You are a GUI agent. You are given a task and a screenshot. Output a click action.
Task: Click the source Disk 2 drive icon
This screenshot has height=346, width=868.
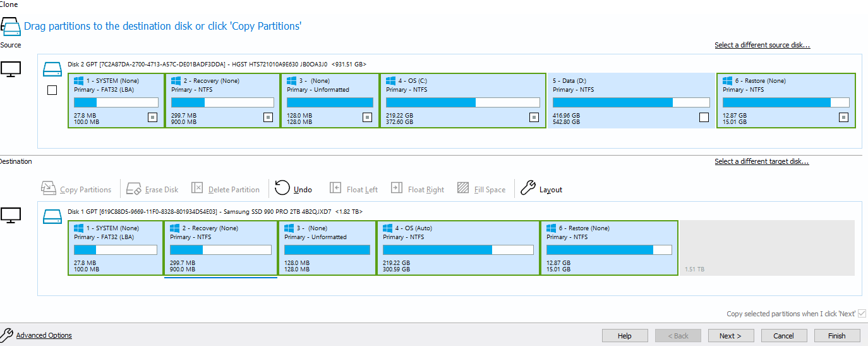pos(51,68)
